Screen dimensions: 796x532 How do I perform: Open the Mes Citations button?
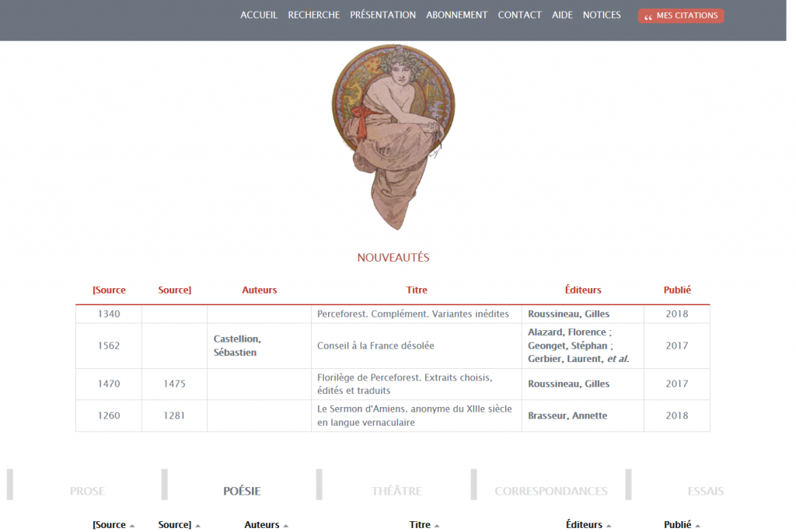click(x=681, y=16)
